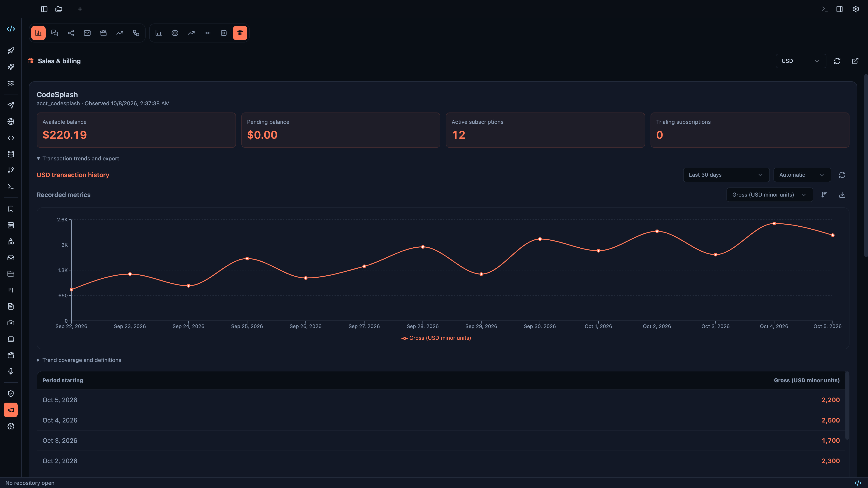This screenshot has width=868, height=488.
Task: Click the share nodes toolbar icon
Action: (71, 33)
